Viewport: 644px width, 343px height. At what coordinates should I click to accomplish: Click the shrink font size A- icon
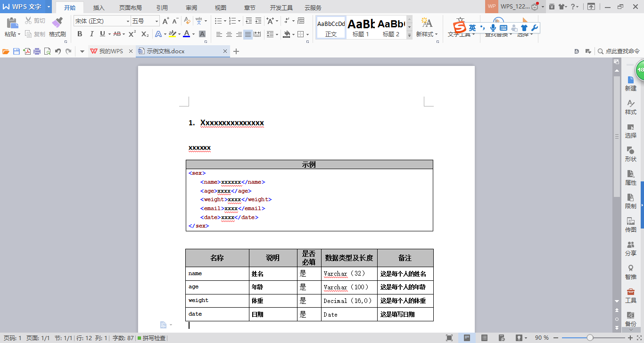[x=175, y=21]
